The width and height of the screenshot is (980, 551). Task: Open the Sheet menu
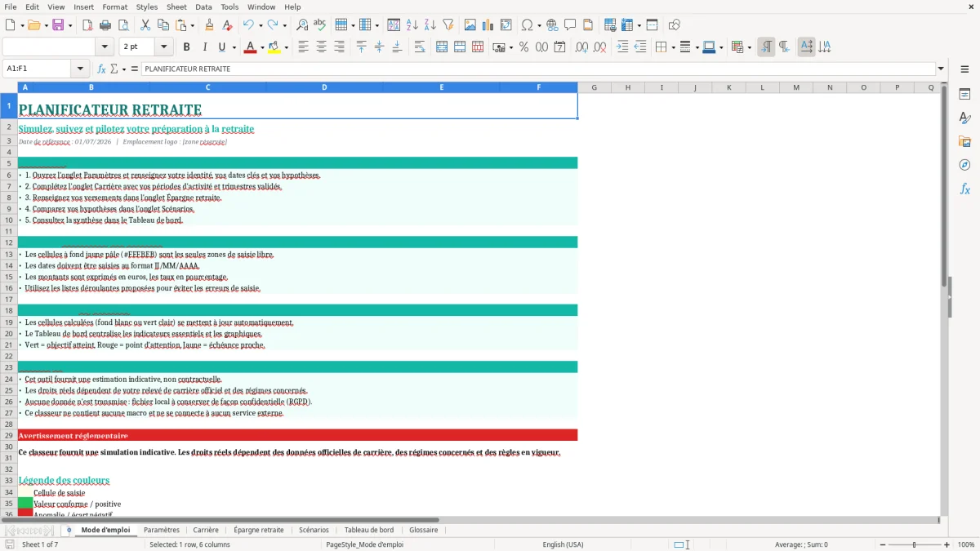point(176,7)
